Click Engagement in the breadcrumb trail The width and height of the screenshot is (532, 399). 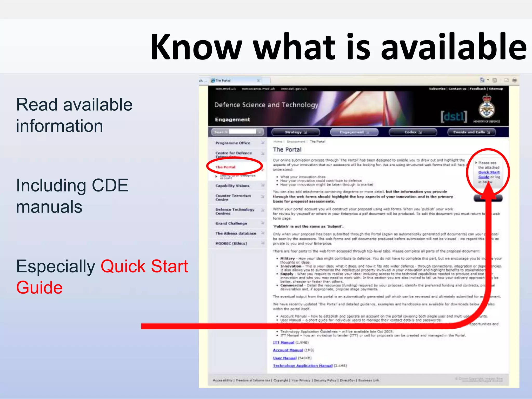[296, 142]
